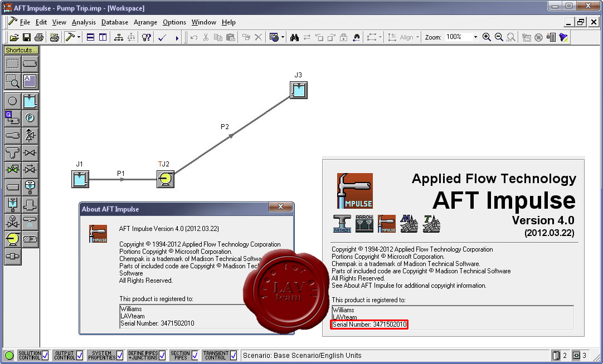Select the dashed-rectangle selection tool
The width and height of the screenshot is (603, 364).
13,64
